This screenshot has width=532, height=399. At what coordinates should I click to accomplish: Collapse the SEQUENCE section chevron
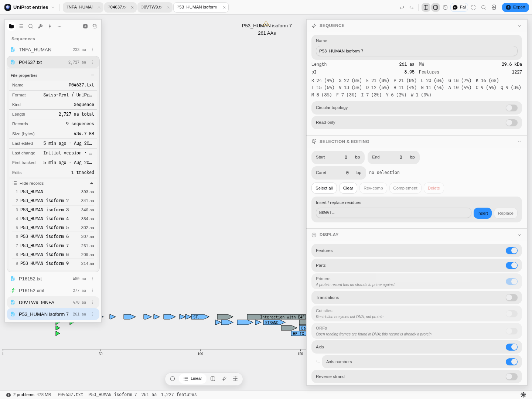519,26
